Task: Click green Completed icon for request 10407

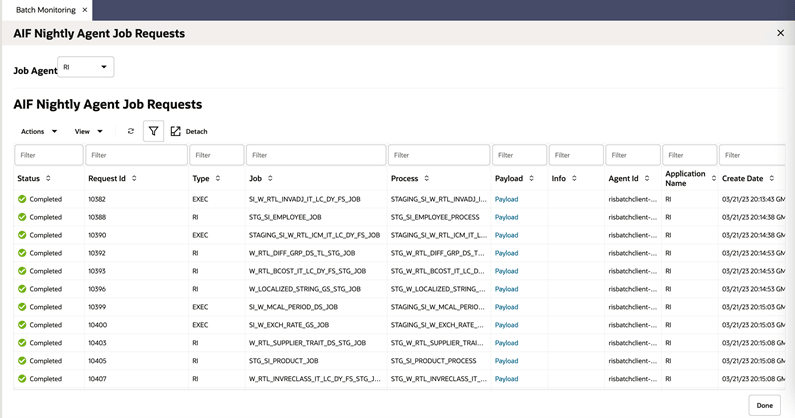Action: pos(22,379)
